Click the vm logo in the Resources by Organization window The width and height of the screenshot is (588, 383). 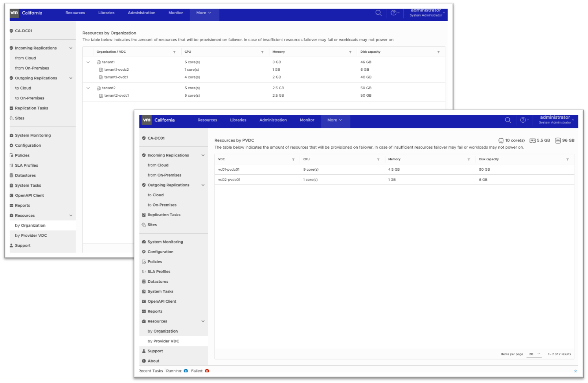coord(14,13)
